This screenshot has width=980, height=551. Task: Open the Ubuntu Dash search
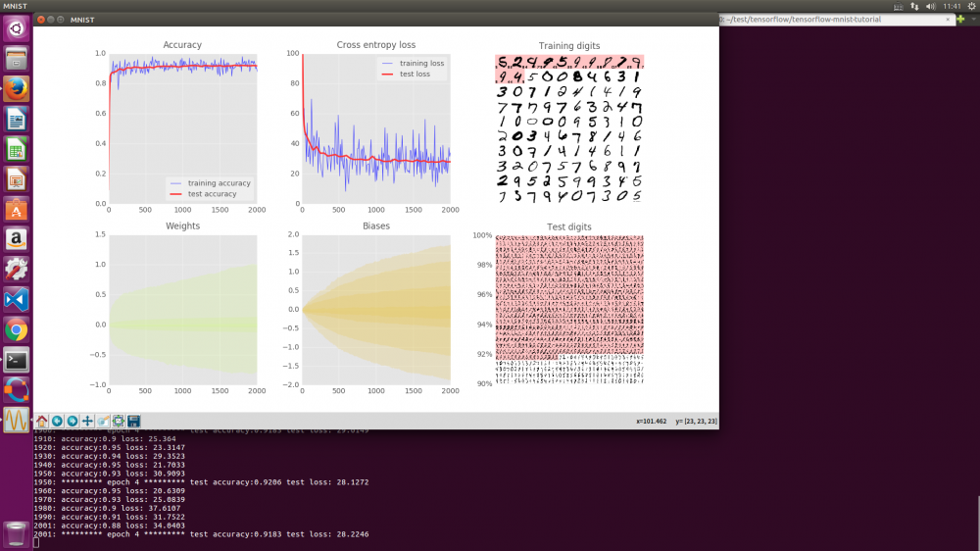coord(16,28)
